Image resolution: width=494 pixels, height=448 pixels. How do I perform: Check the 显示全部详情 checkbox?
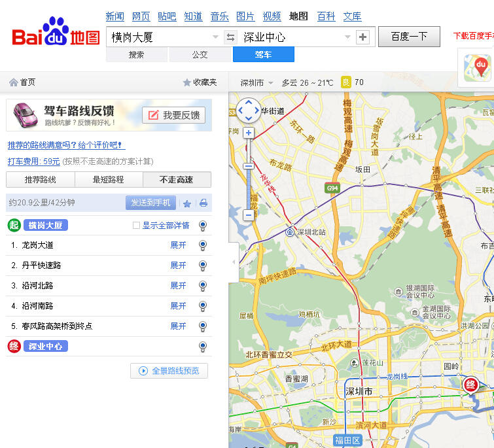click(136, 226)
